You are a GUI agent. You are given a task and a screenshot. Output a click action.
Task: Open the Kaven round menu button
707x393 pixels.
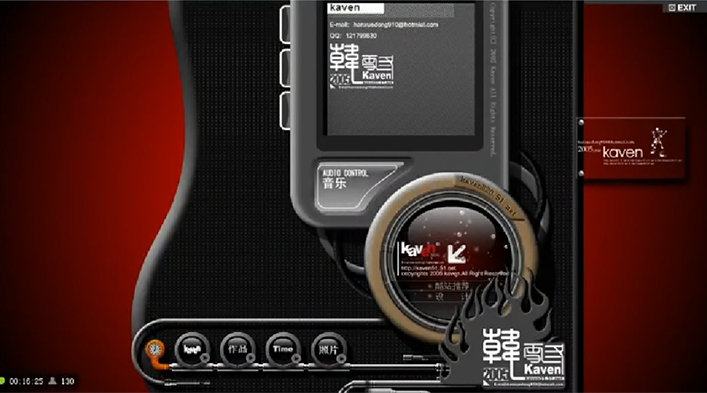point(192,349)
